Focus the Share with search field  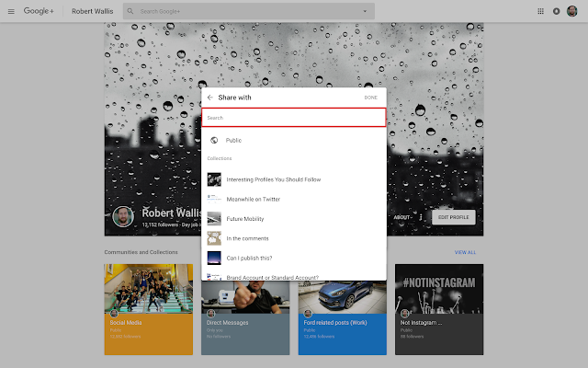[294, 118]
